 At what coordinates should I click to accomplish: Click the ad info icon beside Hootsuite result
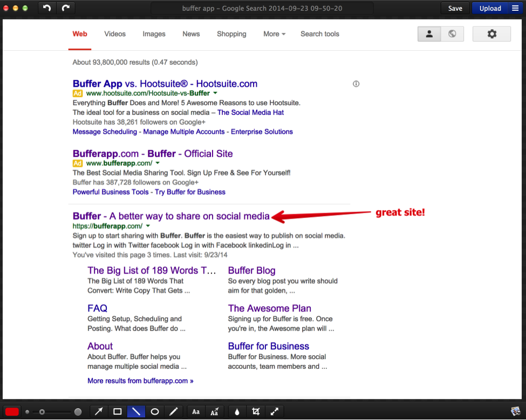[356, 84]
